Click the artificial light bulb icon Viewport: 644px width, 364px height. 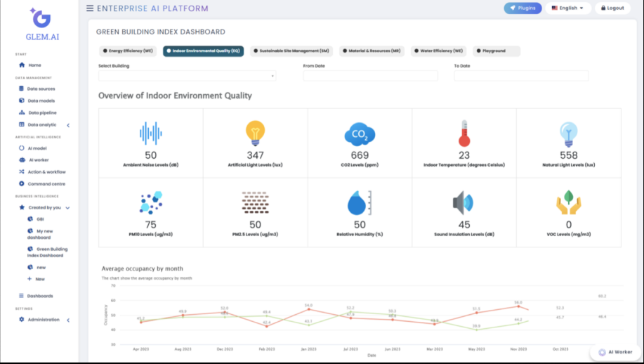click(255, 133)
